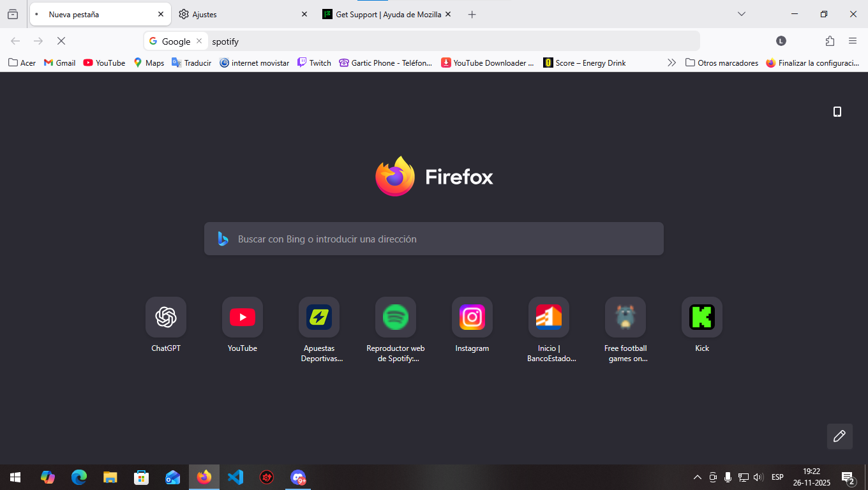Image resolution: width=868 pixels, height=490 pixels.
Task: Open Copilot from the taskbar
Action: pos(48,477)
